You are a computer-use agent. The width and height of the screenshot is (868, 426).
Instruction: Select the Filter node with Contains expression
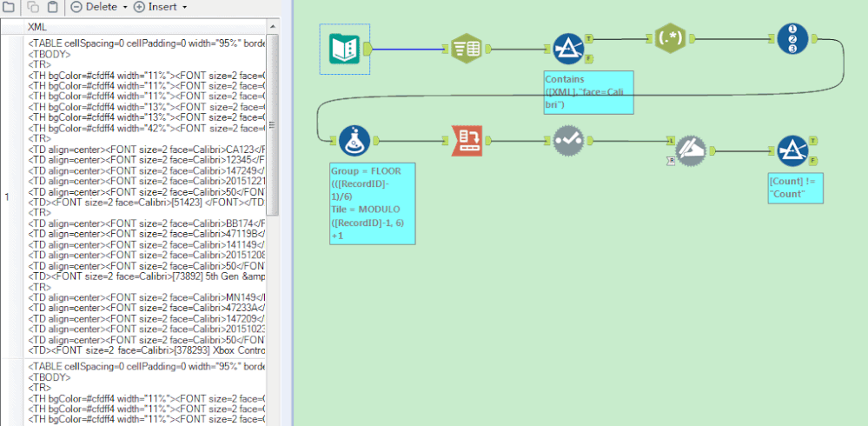pos(568,49)
